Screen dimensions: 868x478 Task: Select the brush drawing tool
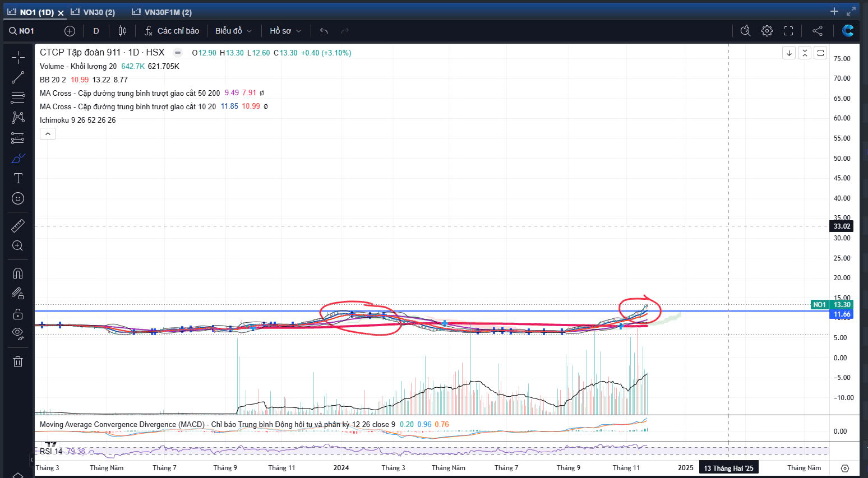point(18,159)
